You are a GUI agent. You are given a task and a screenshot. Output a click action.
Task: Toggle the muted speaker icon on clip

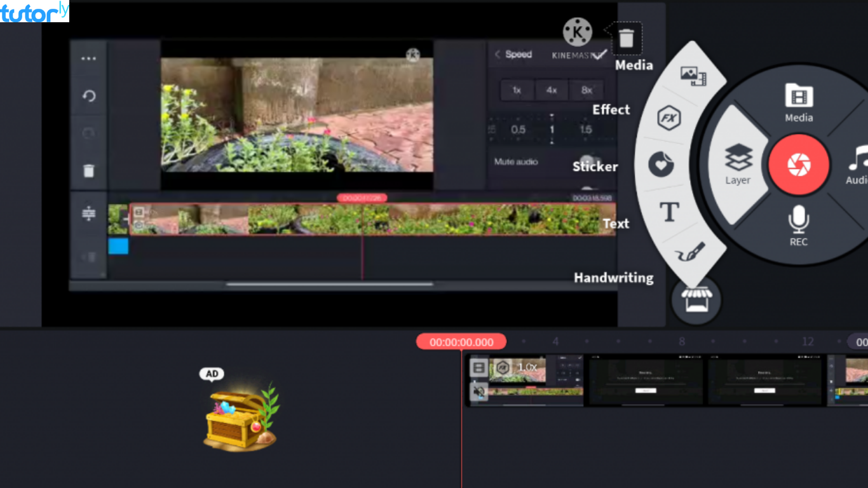pos(479,392)
